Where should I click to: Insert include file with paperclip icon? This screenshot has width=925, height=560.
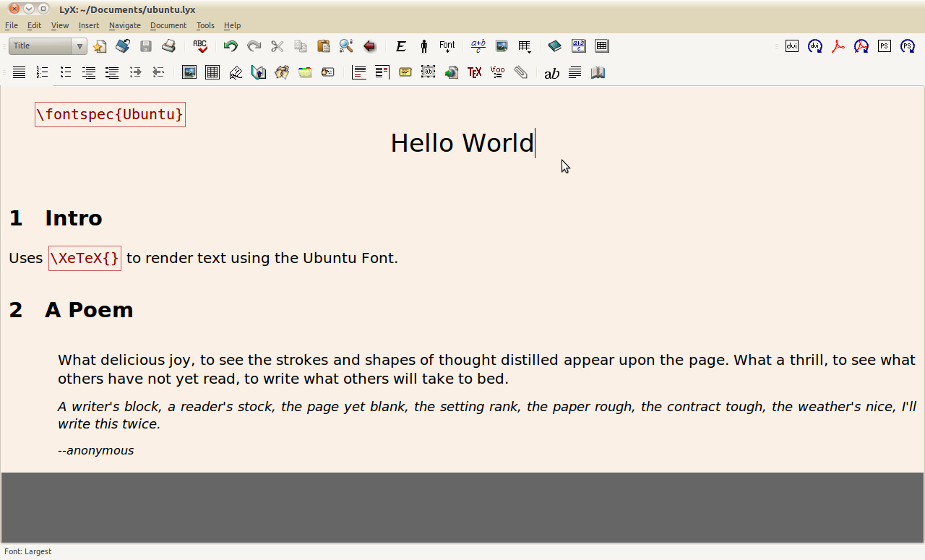521,72
